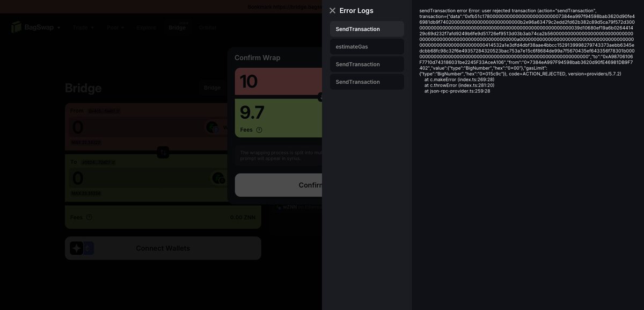644x310 pixels.
Task: Click the From token icon
Action: 212,127
